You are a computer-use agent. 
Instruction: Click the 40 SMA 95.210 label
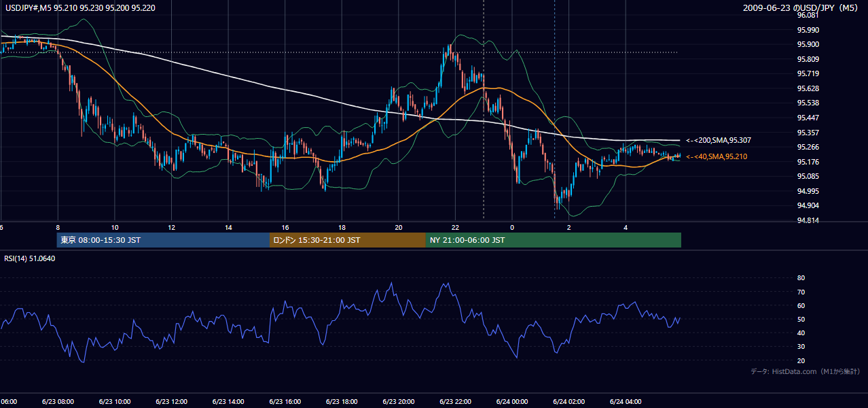(718, 156)
